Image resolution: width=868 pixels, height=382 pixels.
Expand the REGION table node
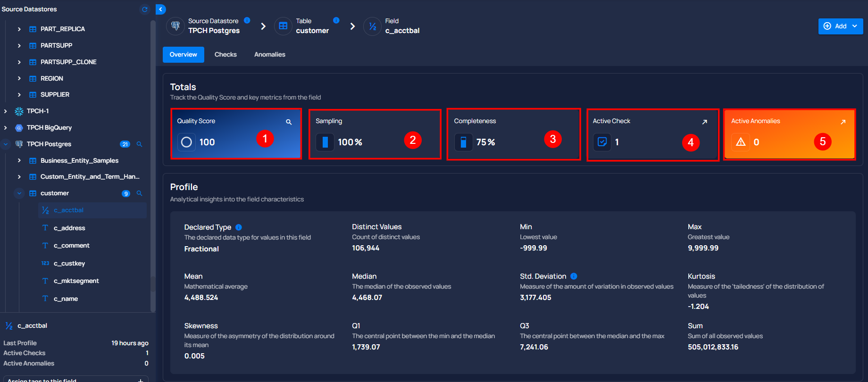point(19,79)
